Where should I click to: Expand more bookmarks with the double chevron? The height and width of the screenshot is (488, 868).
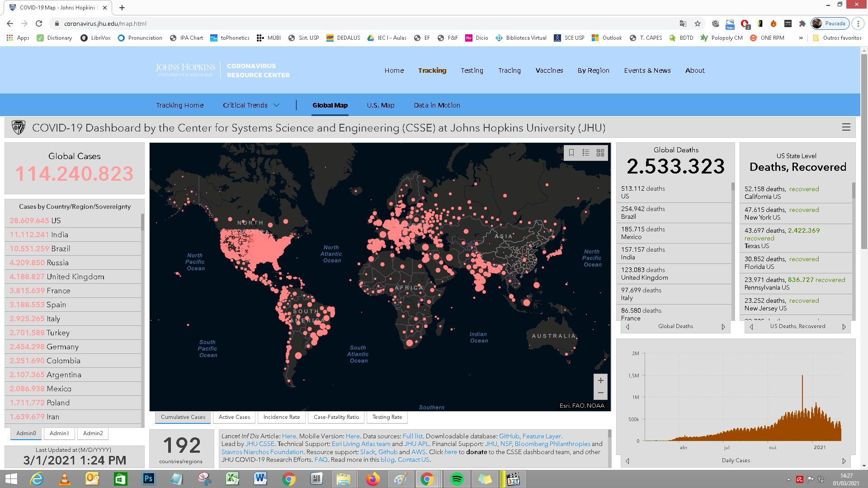pyautogui.click(x=801, y=38)
